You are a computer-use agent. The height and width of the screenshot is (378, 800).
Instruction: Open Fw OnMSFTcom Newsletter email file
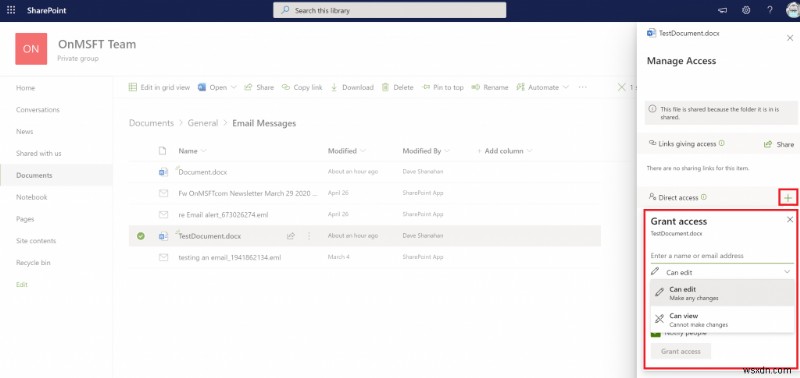(248, 193)
